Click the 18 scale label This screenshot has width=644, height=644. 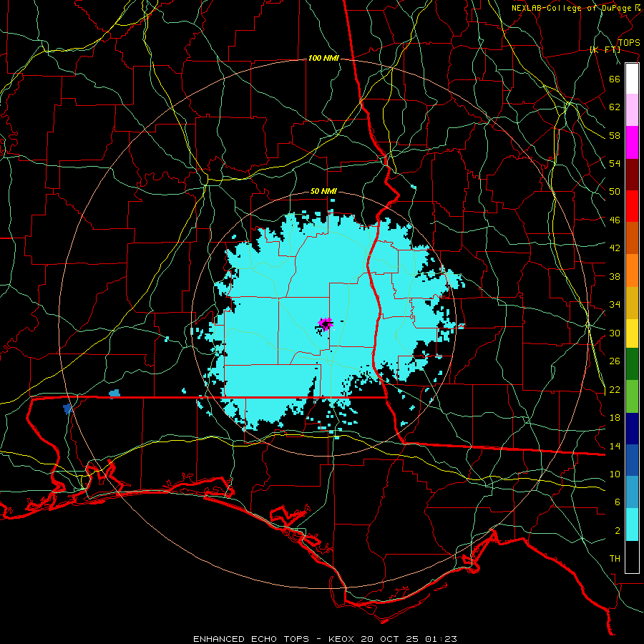pos(615,418)
